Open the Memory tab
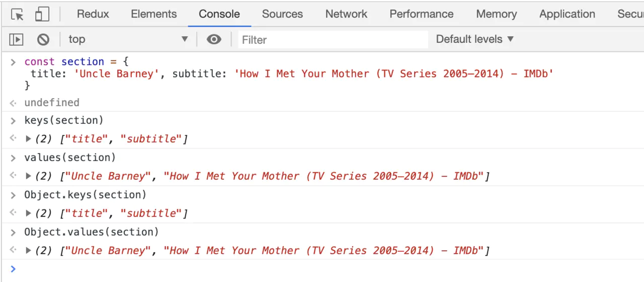 tap(496, 14)
